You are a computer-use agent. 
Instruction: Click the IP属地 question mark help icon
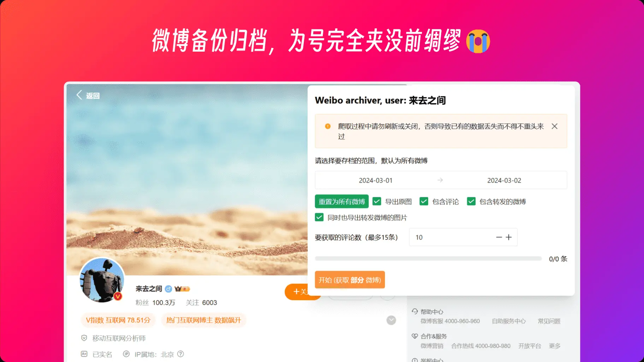[181, 354]
